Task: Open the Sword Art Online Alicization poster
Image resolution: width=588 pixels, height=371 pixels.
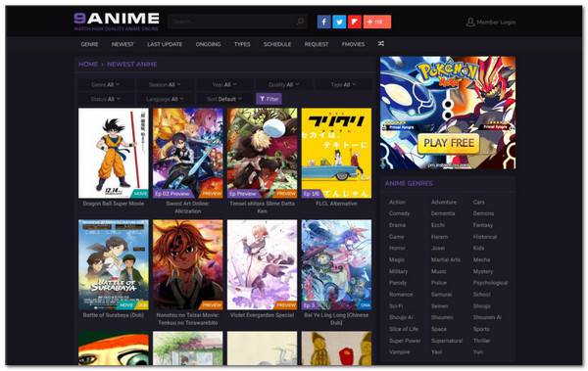Action: [x=188, y=153]
